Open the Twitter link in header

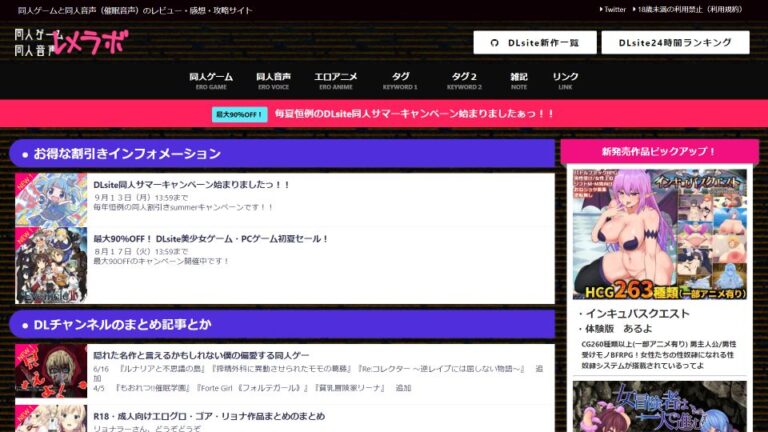(x=612, y=9)
